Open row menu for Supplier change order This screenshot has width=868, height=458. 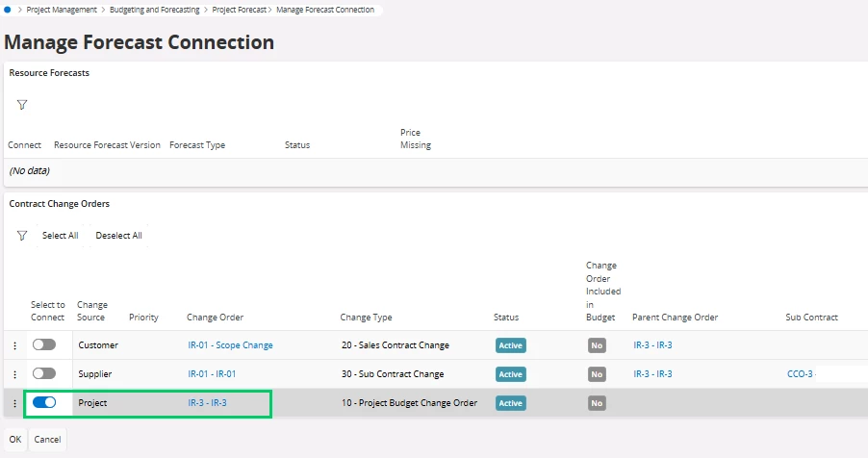tap(14, 374)
